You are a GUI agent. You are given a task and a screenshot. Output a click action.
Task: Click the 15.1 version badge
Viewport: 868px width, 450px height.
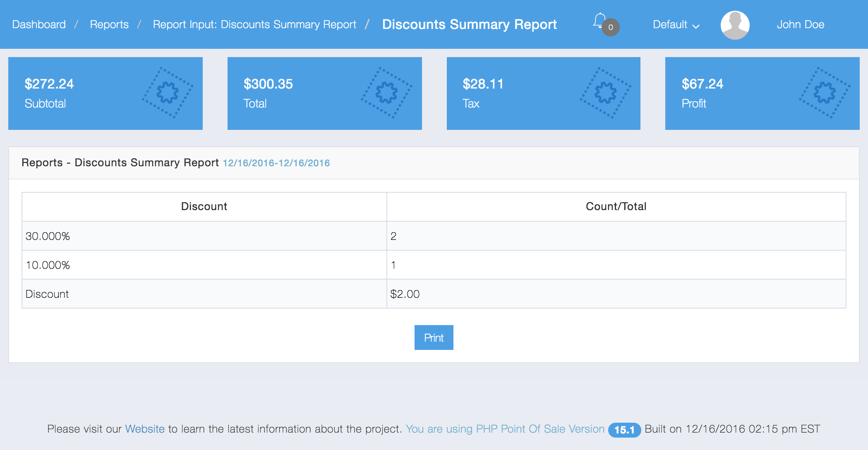click(x=624, y=430)
